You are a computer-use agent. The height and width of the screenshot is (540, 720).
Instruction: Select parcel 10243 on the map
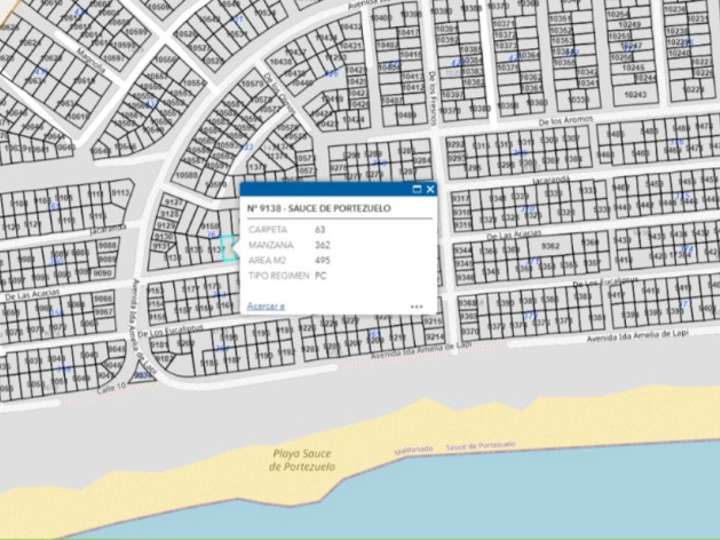pos(636,94)
